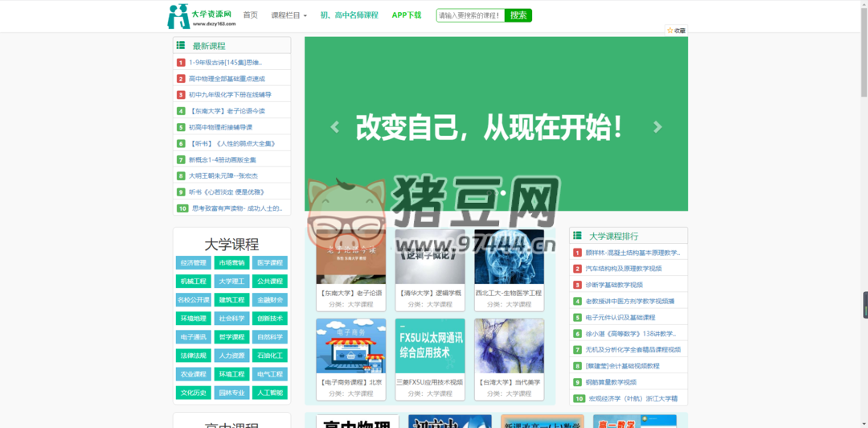Select the 人工智能 category tag
Viewport: 868px width, 428px height.
point(270,393)
